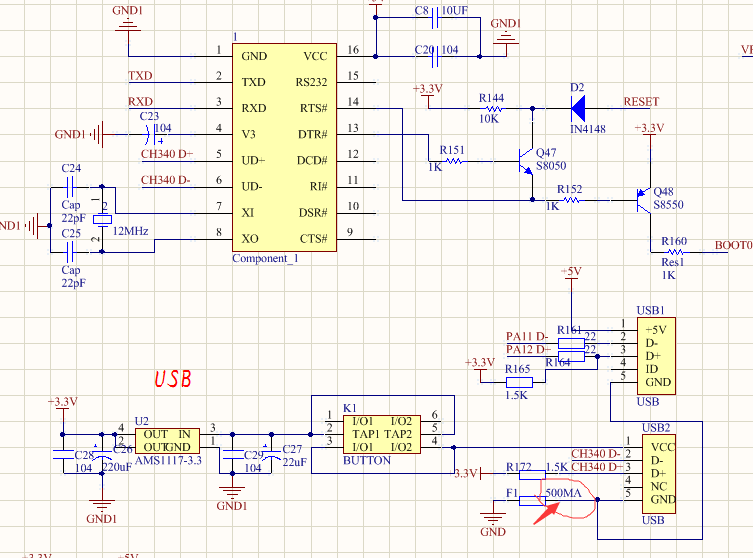Viewport: 753px width, 558px height.
Task: Click the red USB title text
Action: (x=173, y=379)
